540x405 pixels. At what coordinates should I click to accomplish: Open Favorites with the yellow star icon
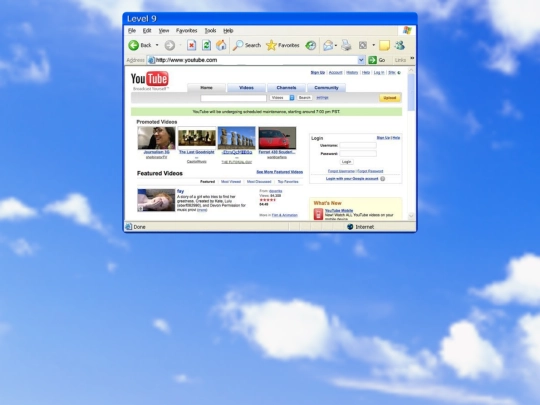coord(271,45)
